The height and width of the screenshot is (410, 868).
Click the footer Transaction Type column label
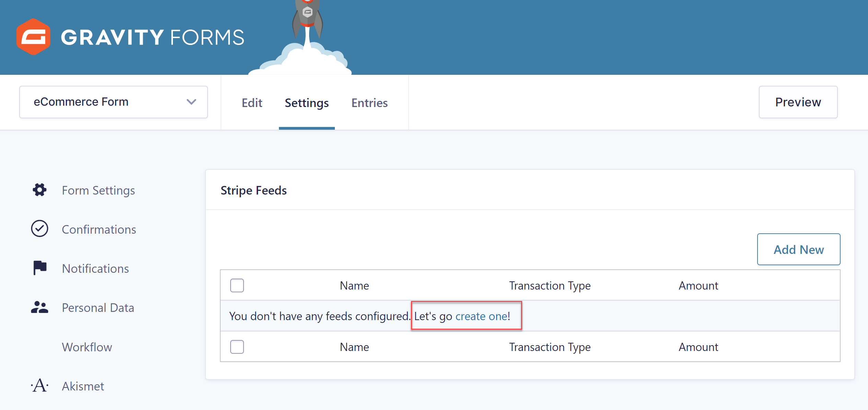(x=550, y=347)
